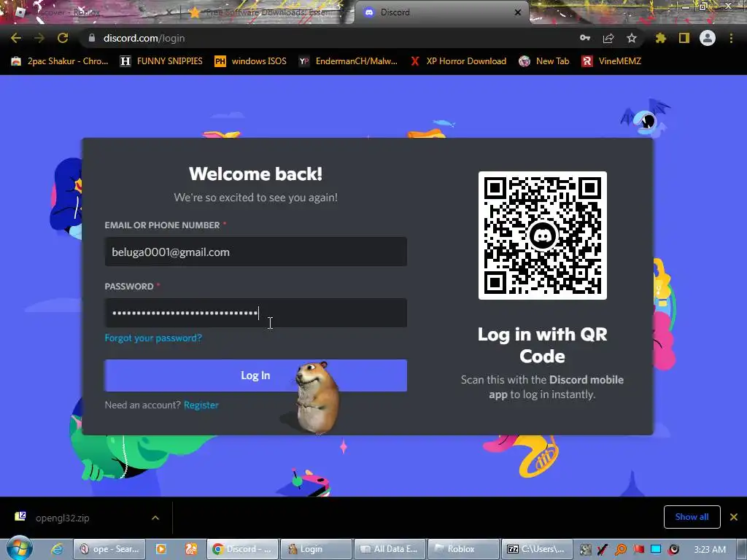Viewport: 747px width, 560px height.
Task: Open the Chrome three-dot menu
Action: click(731, 38)
